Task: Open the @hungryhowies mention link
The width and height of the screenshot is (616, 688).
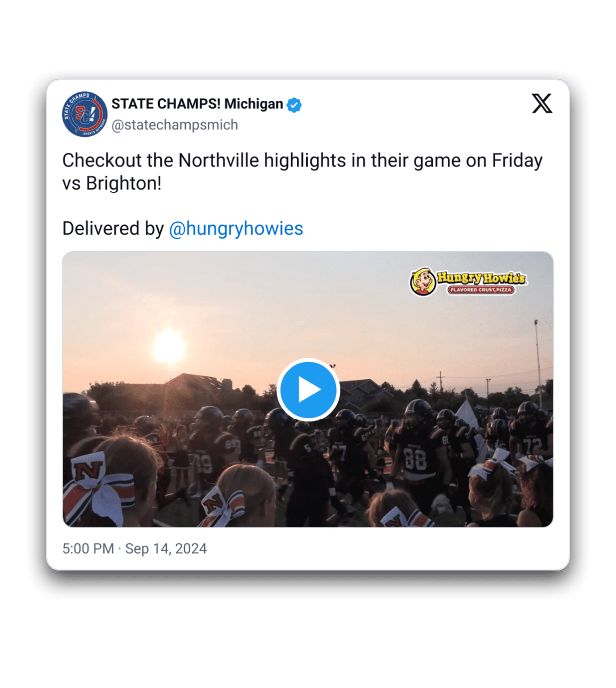Action: [236, 229]
